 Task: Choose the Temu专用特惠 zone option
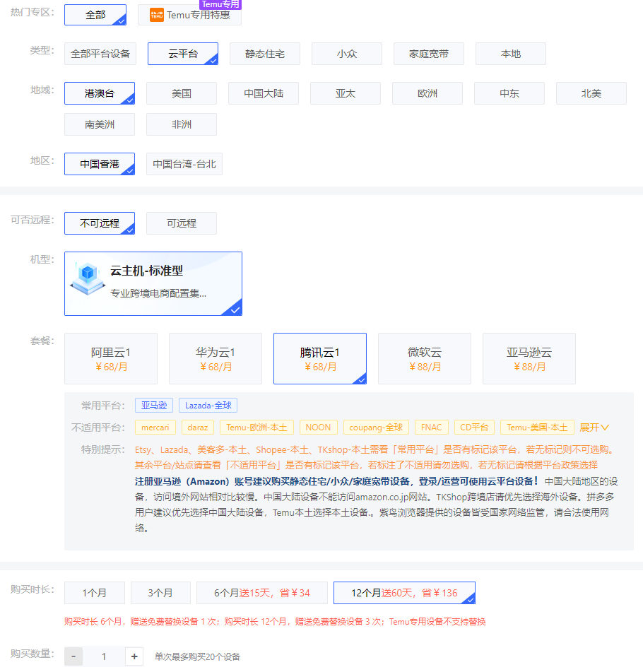(x=189, y=15)
